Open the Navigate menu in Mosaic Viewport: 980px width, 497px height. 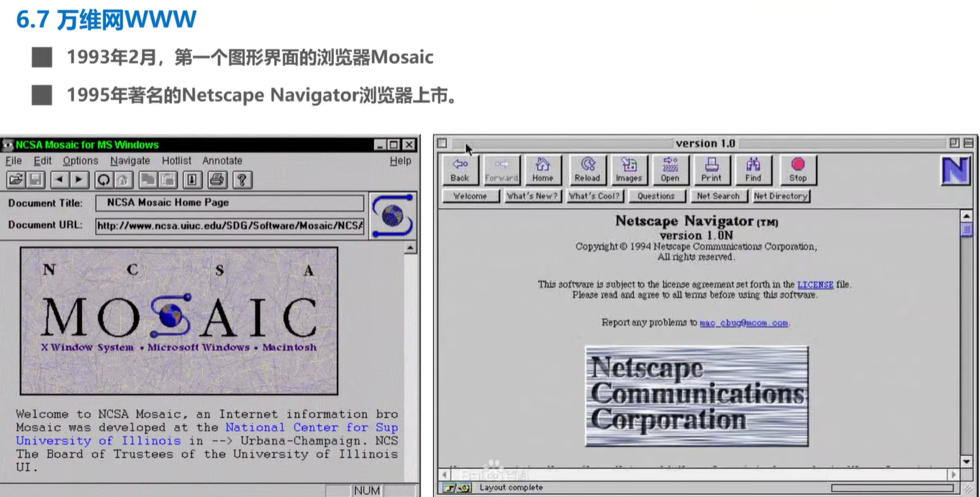point(130,160)
